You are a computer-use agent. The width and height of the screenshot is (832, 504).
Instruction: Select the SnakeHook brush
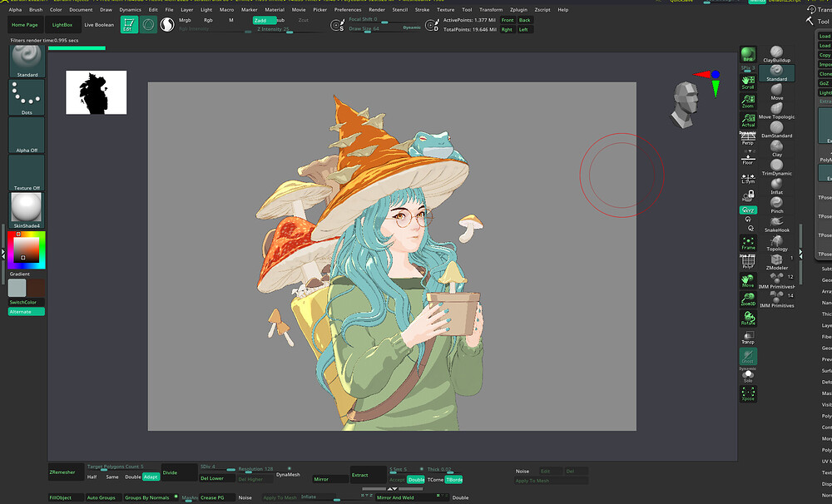tap(776, 225)
